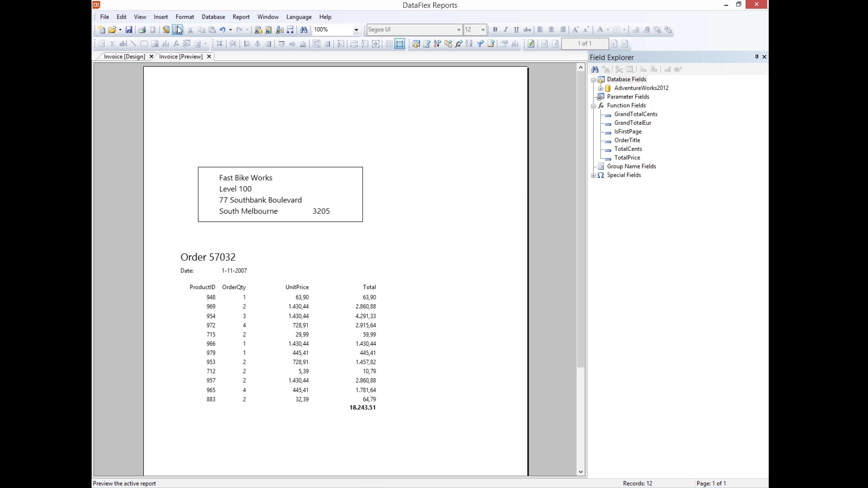Select the OrderTitle function field

click(x=627, y=140)
